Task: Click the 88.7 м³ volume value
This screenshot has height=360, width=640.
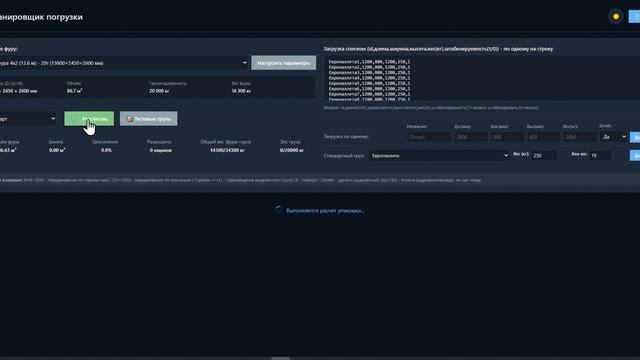Action: [x=74, y=91]
